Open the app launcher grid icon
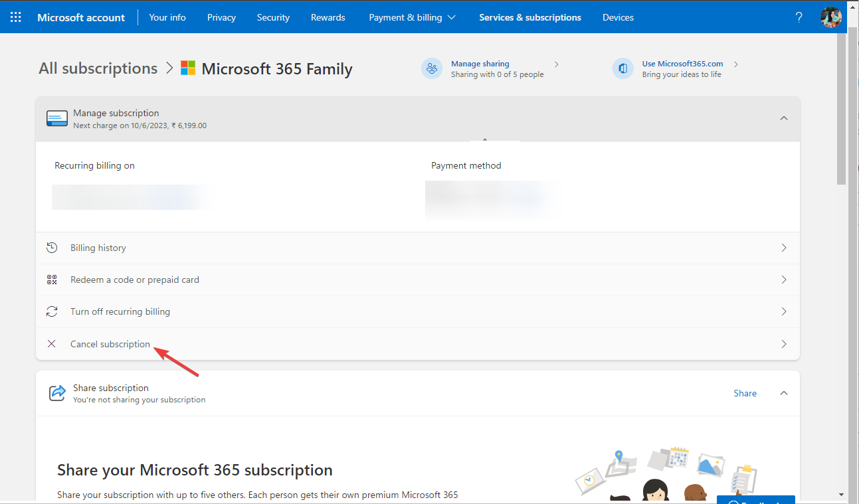 16,17
